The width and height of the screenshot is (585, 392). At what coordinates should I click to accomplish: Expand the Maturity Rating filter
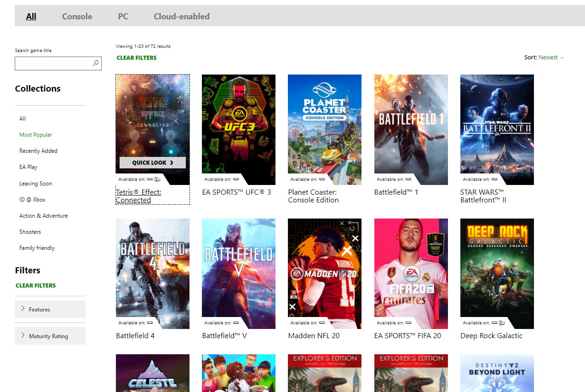50,336
